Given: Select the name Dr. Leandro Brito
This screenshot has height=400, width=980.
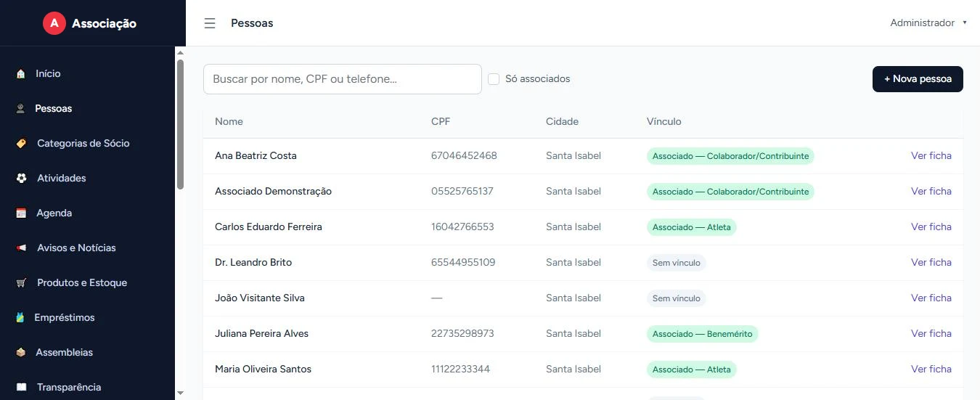Looking at the screenshot, I should point(253,263).
